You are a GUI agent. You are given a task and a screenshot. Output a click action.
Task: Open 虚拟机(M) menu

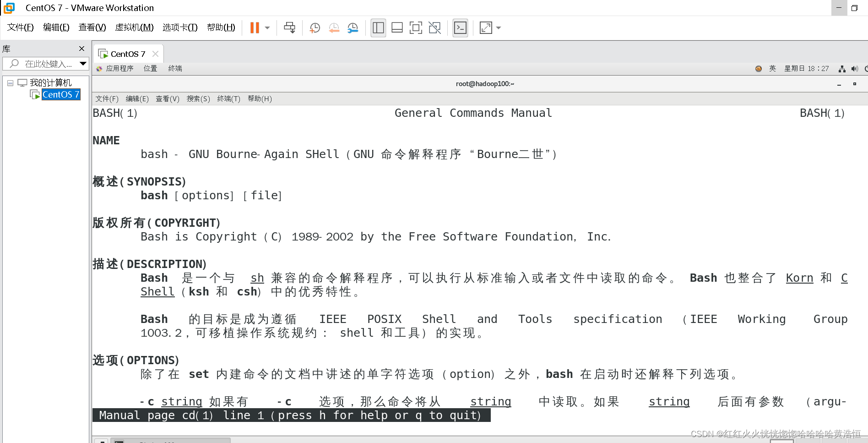[x=134, y=27]
